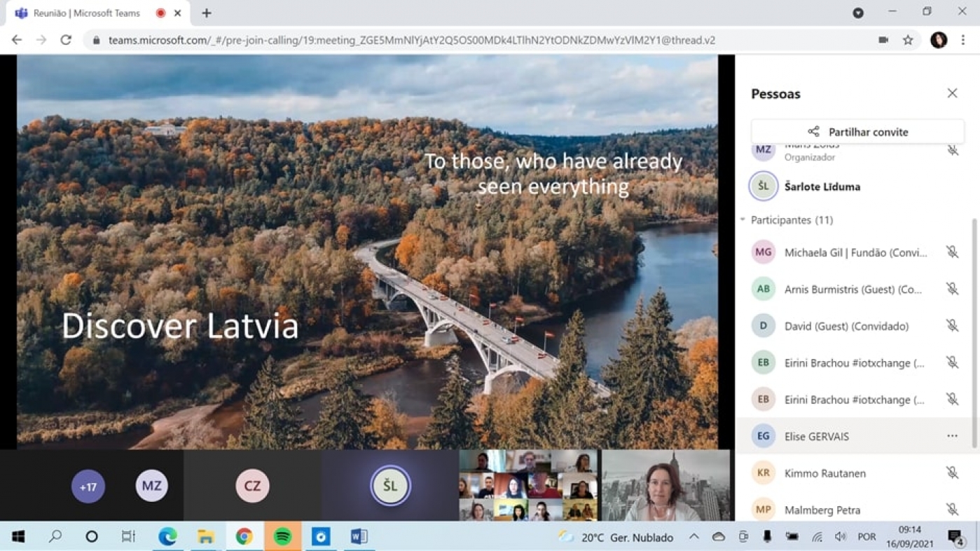Open a new browser tab
This screenshot has height=551, width=980.
tap(207, 13)
